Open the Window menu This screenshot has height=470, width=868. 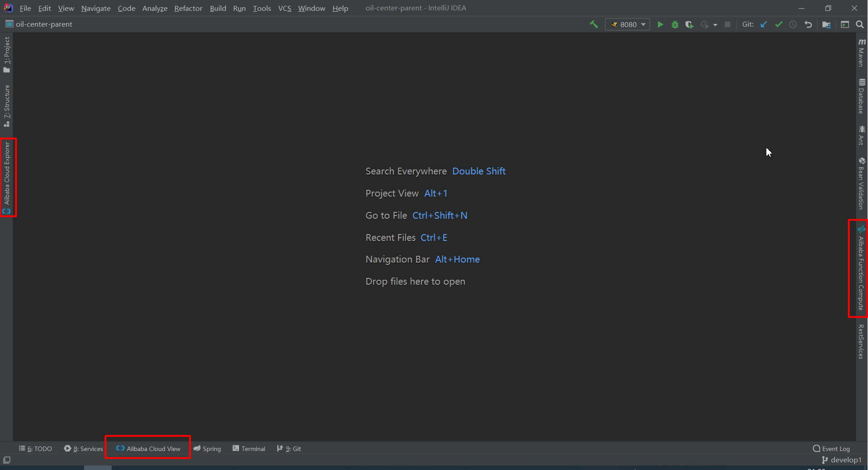click(311, 8)
